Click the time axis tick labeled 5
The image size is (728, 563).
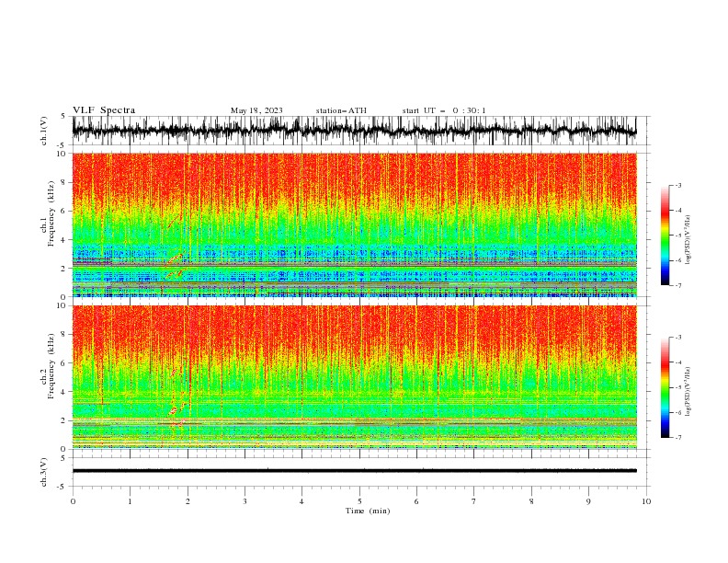[359, 501]
